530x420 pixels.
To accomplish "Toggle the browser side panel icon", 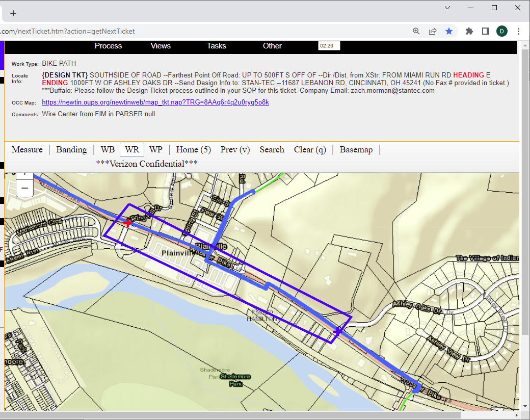I will tap(486, 31).
